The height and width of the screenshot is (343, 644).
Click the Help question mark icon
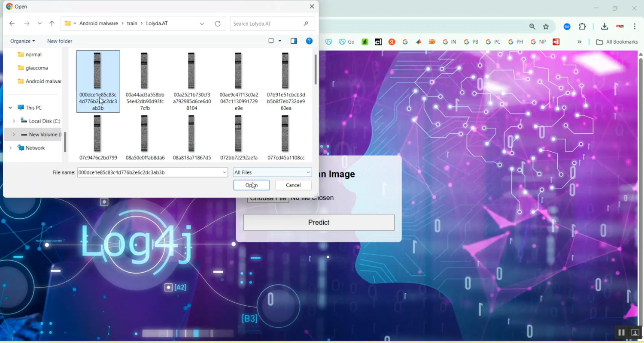pos(309,41)
